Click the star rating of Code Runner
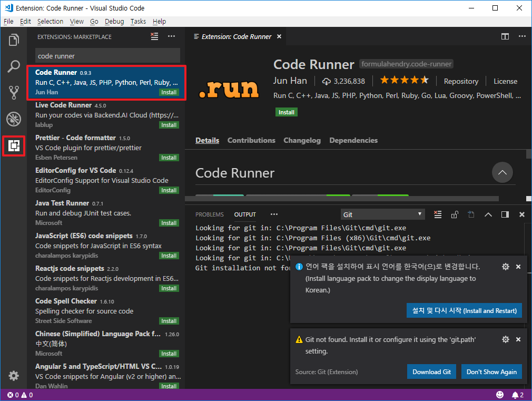 [404, 80]
